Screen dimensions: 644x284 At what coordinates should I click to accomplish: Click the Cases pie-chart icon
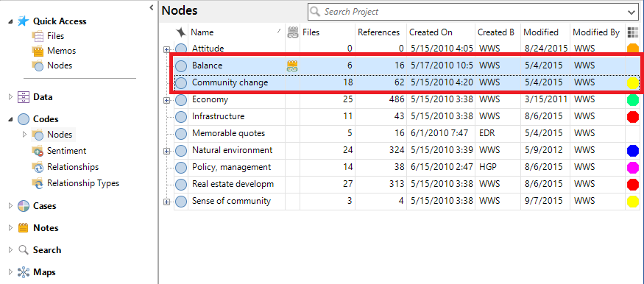24,206
